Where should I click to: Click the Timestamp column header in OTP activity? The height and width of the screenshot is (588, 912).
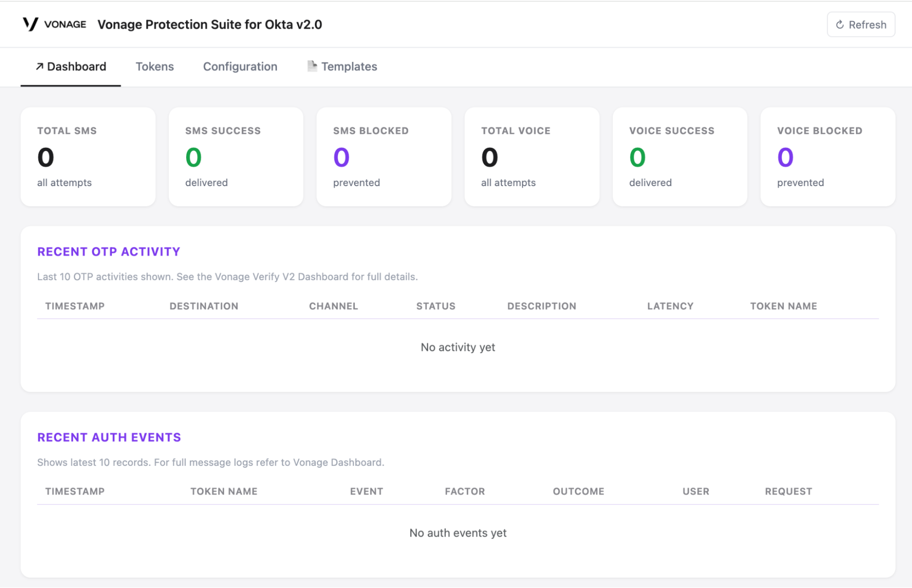(x=75, y=306)
